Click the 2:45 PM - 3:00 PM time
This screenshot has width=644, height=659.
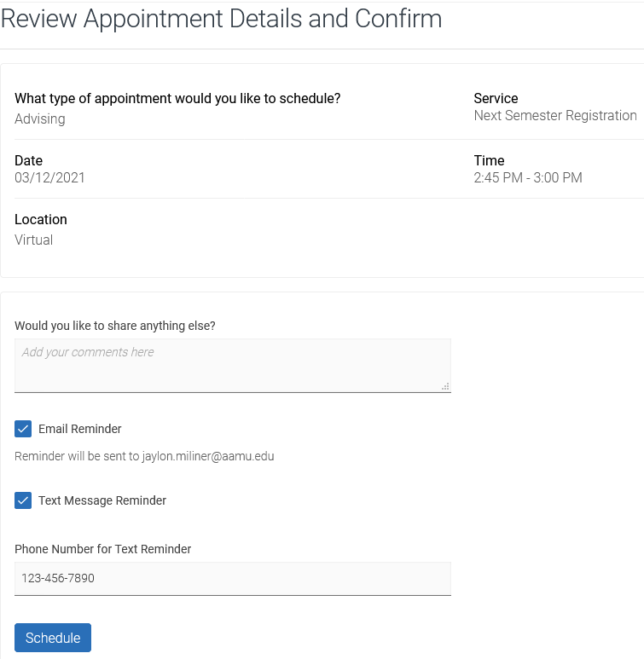pyautogui.click(x=528, y=178)
